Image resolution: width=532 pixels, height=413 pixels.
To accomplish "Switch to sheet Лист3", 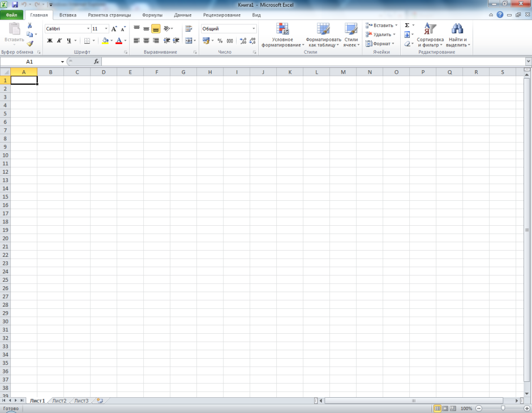I will click(x=81, y=401).
